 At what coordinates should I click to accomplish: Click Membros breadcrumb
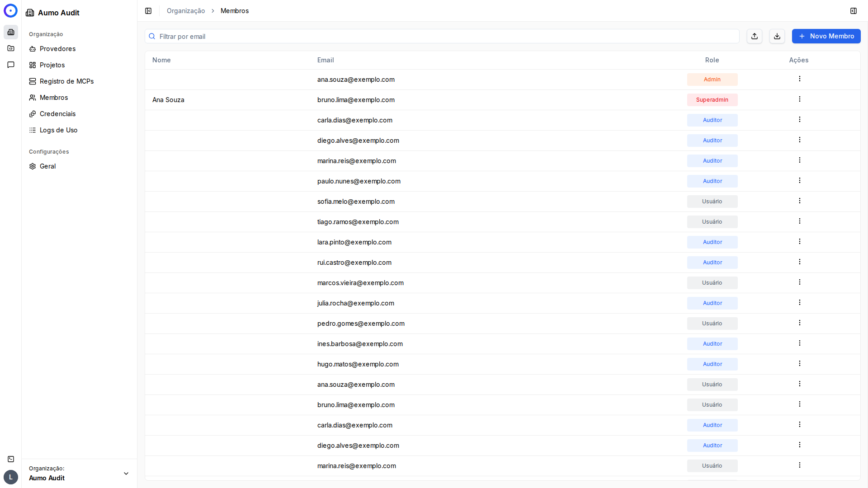(235, 11)
